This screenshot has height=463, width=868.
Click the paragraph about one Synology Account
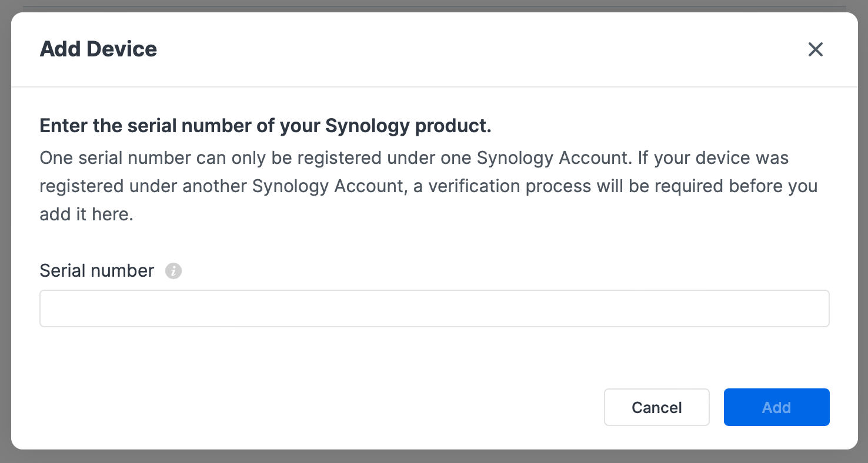point(428,186)
